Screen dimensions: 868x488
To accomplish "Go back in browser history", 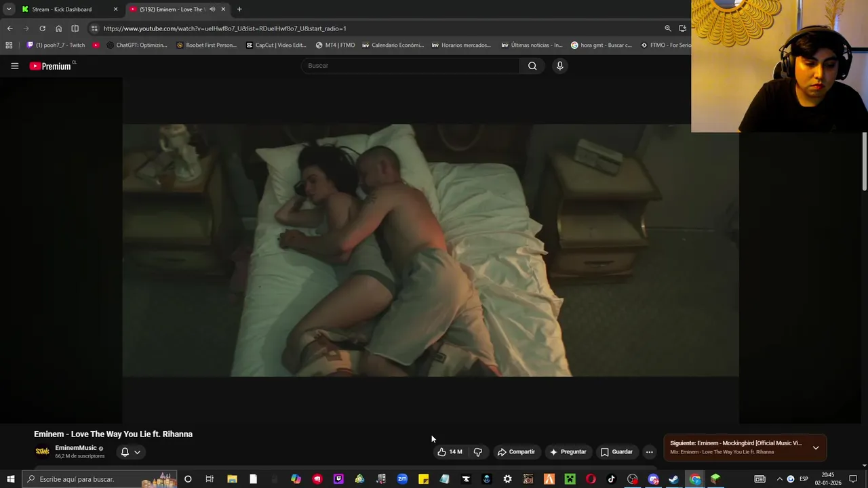I will [9, 28].
